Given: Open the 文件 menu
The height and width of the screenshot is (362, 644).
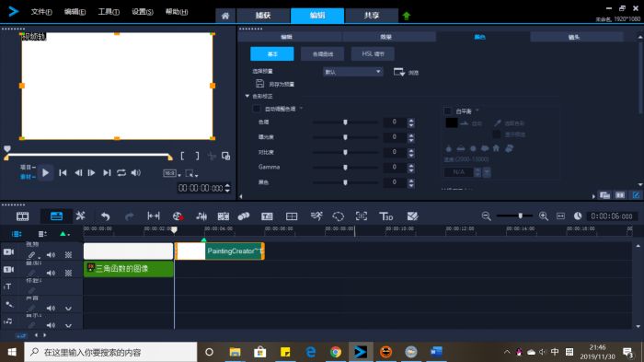Looking at the screenshot, I should coord(41,12).
